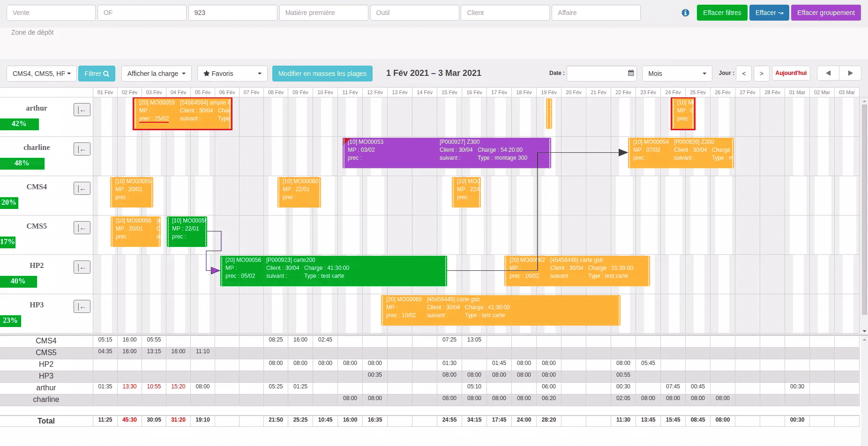The height and width of the screenshot is (446, 868).
Task: Click the green MO00056 carte200 task bar
Action: pyautogui.click(x=333, y=270)
